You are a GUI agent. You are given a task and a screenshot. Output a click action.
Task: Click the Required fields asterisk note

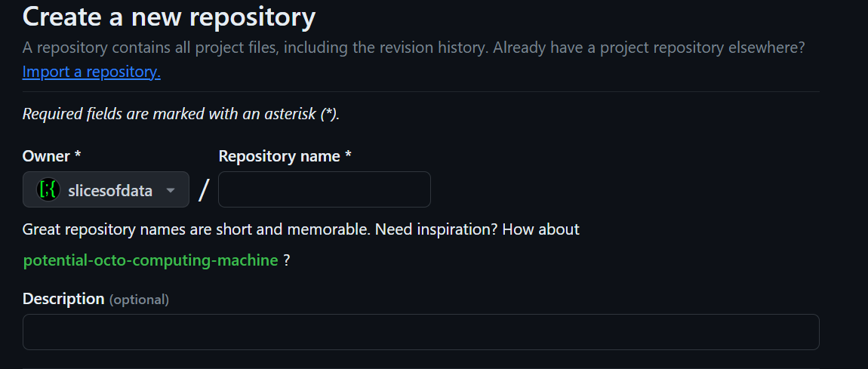point(181,114)
